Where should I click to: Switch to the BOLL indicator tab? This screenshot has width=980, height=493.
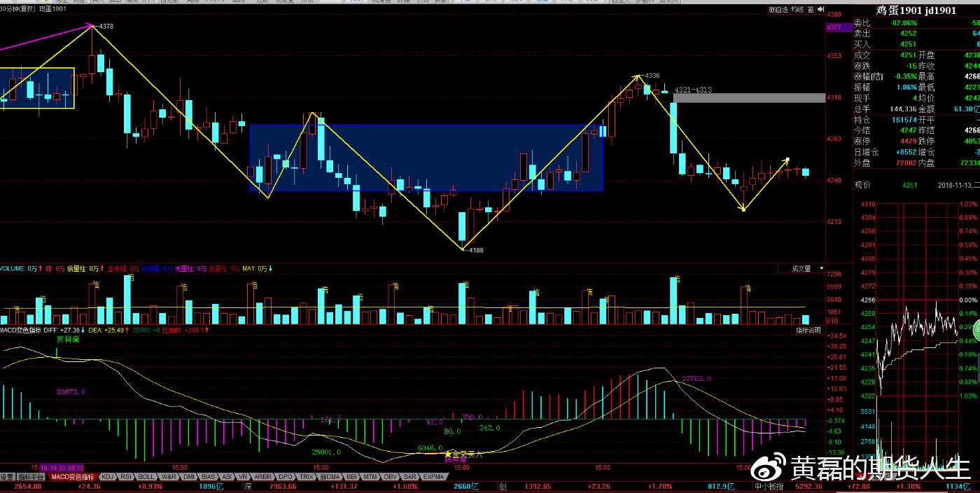tap(147, 477)
